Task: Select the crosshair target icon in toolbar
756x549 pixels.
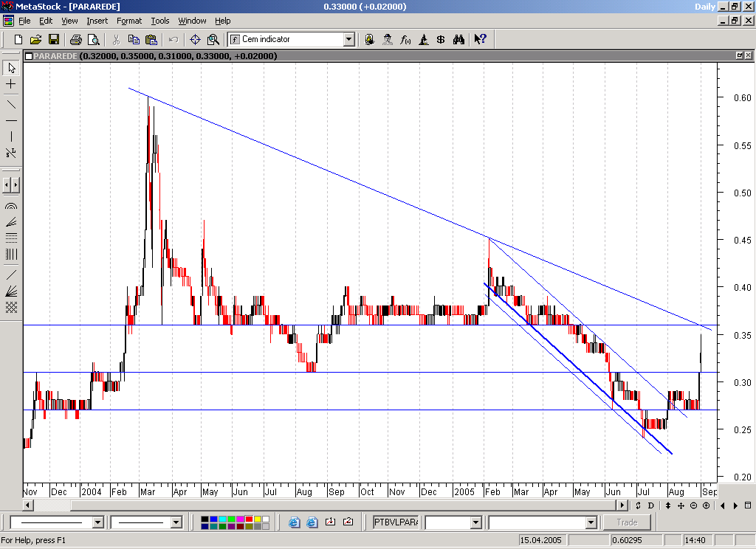Action: (x=195, y=40)
